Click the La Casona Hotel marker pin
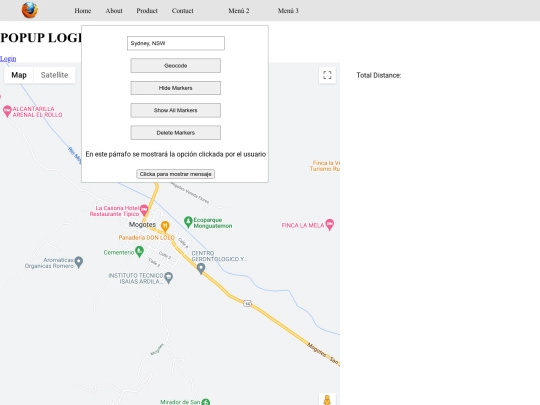 tap(144, 209)
